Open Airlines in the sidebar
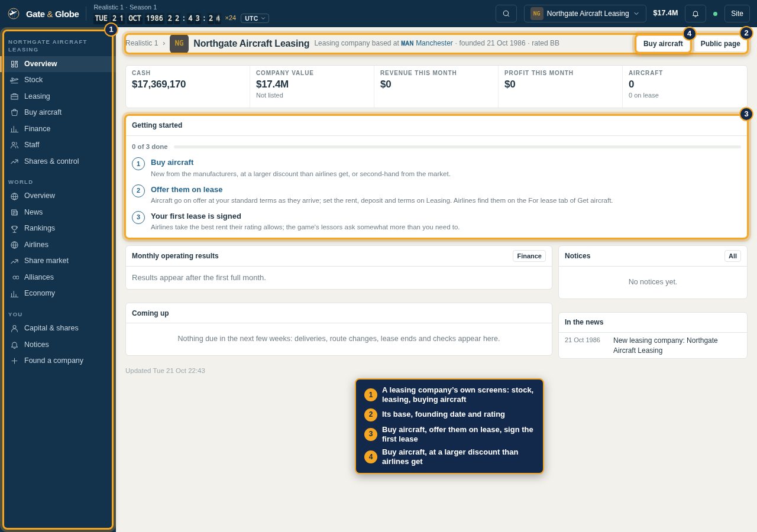 58,245
